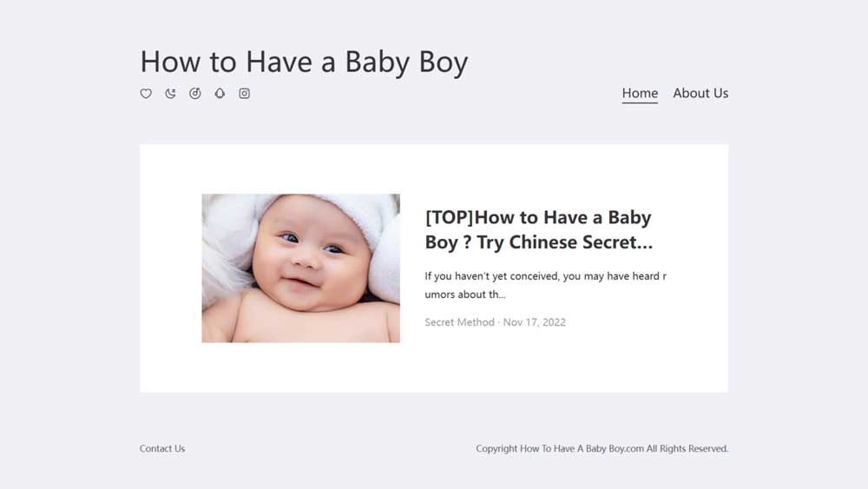Click the Nov 17, 2022 post date
Viewport: 868px width, 489px height.
click(x=534, y=322)
